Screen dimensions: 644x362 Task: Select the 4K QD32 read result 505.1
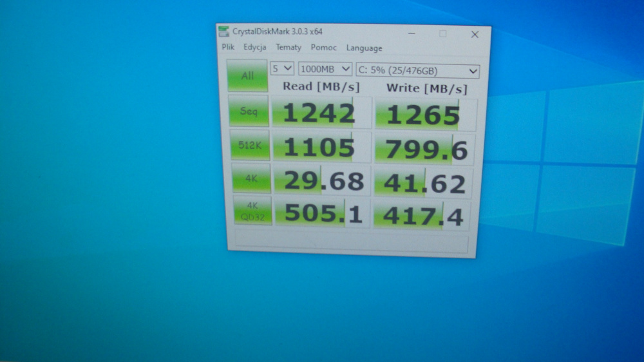[323, 213]
